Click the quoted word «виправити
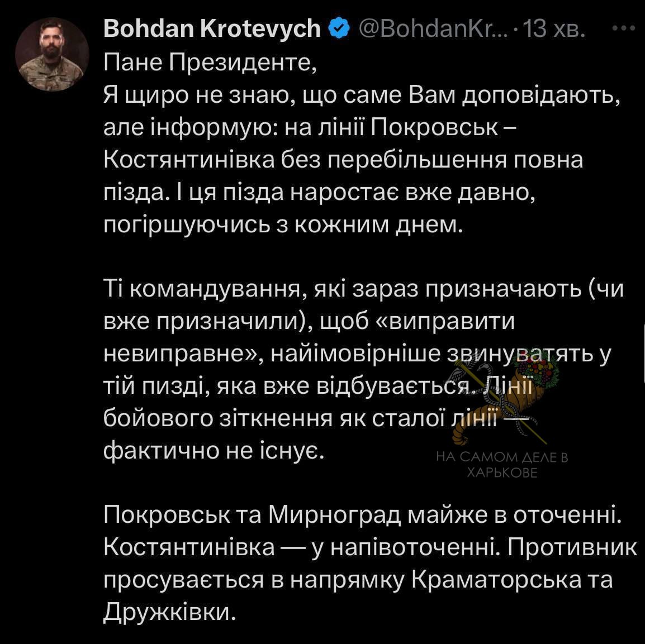This screenshot has height=644, width=645. tap(446, 321)
